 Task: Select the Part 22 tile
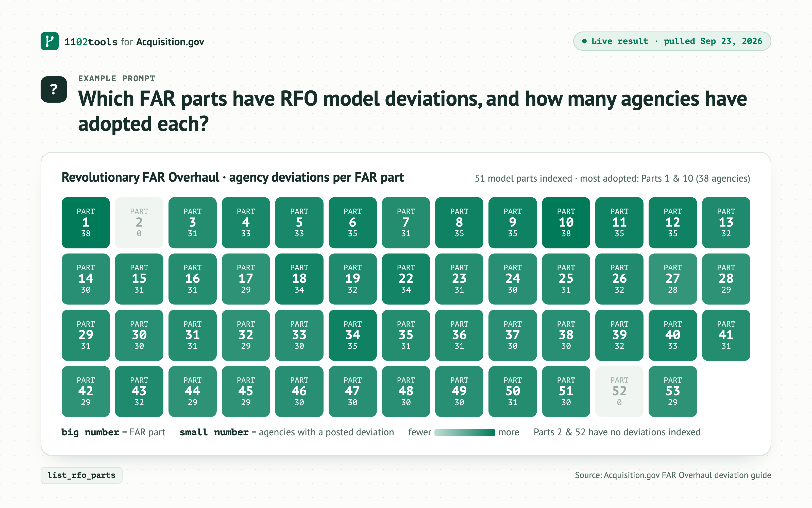click(x=406, y=279)
